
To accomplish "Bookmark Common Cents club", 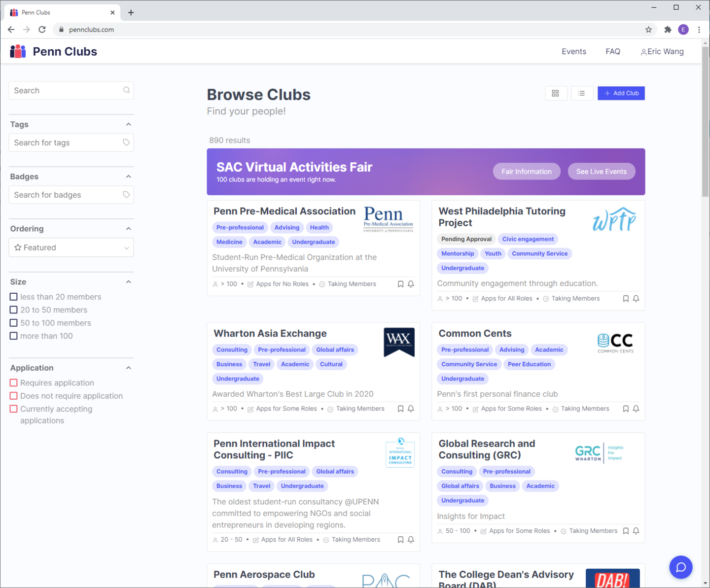I will (626, 409).
